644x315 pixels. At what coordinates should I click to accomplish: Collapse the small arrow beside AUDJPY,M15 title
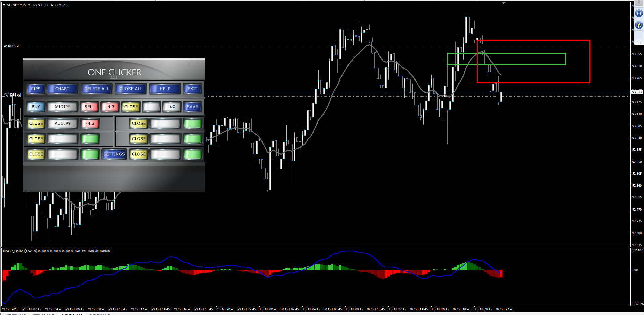tap(4, 5)
